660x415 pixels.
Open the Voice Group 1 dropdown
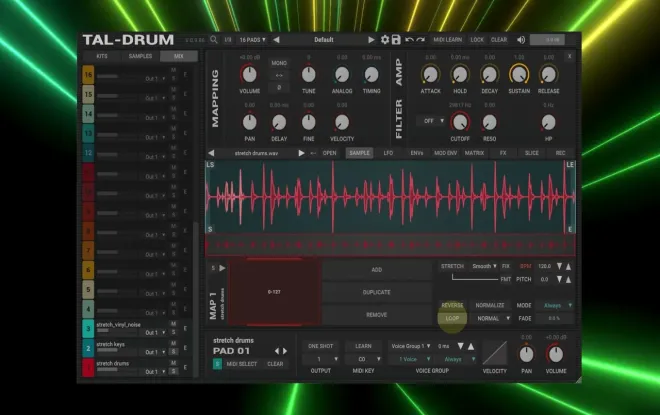click(410, 346)
